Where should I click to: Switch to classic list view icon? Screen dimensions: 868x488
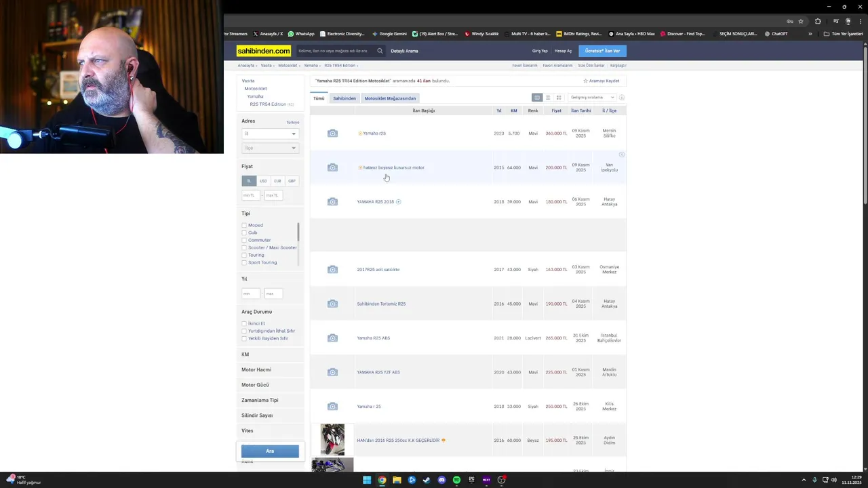point(536,98)
